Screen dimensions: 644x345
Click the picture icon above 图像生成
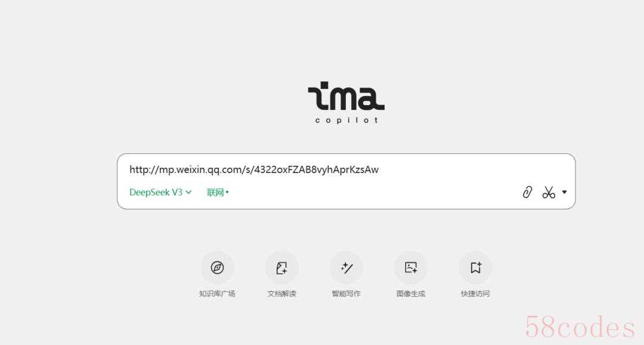point(411,267)
